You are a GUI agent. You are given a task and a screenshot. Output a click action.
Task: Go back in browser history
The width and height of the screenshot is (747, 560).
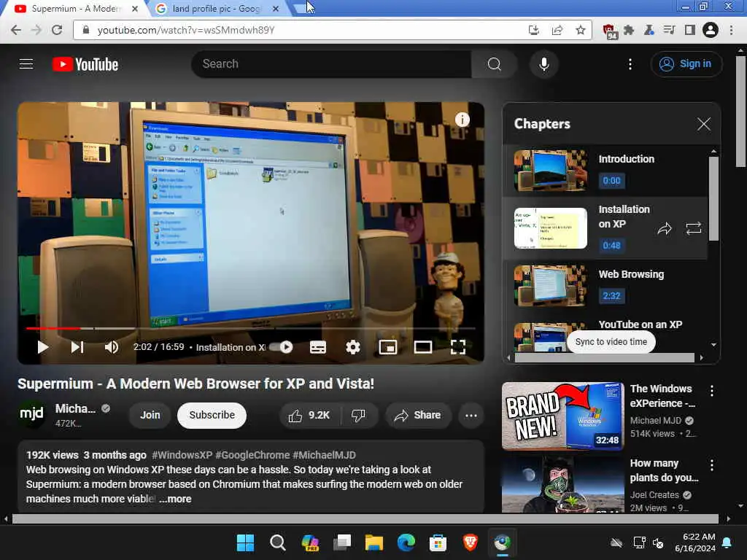(x=16, y=30)
